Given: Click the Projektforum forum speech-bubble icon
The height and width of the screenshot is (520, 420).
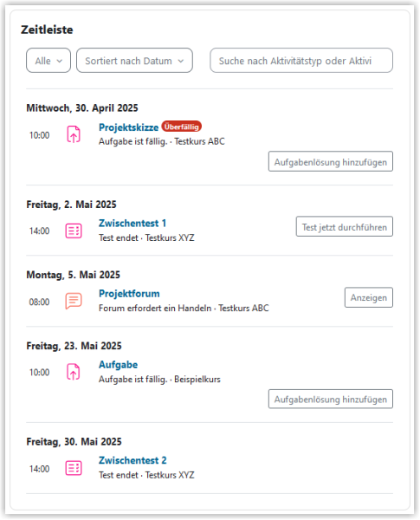Looking at the screenshot, I should (74, 301).
